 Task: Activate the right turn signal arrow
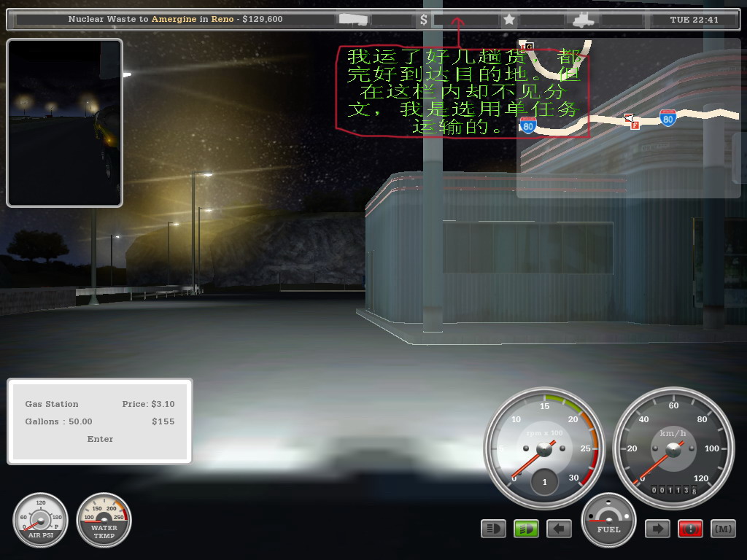tap(657, 529)
